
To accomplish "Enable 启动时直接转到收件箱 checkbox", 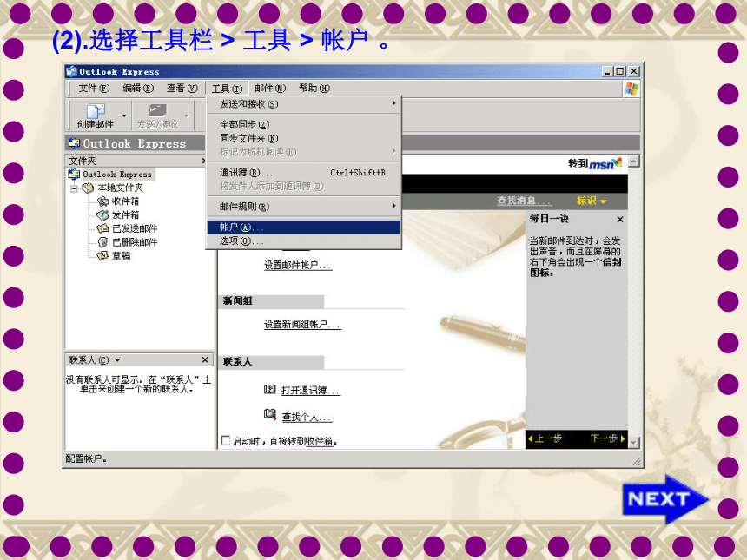I will pyautogui.click(x=226, y=440).
